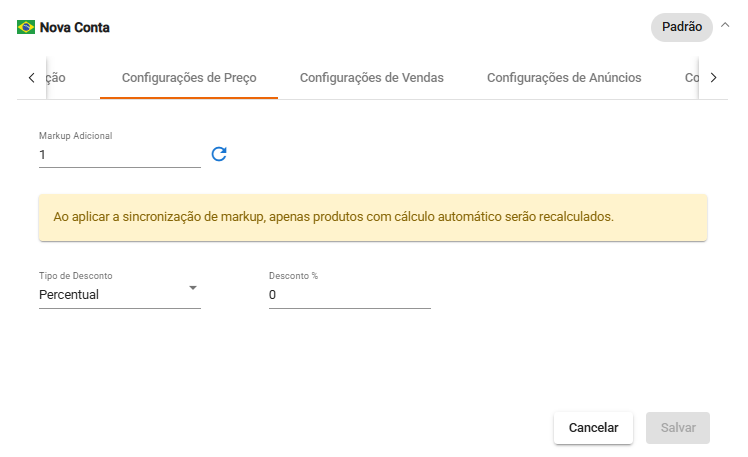Select the partially hidden tab on the left
Viewport: 748px width, 457px height.
(x=57, y=77)
